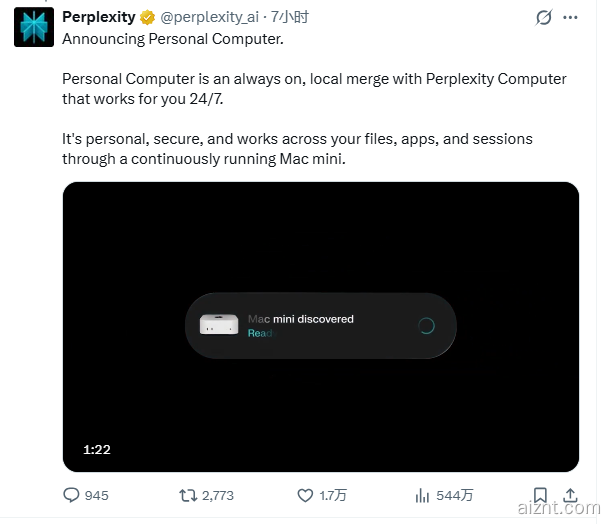This screenshot has height=524, width=610.
Task: Click the 1:22 video duration label
Action: [96, 450]
